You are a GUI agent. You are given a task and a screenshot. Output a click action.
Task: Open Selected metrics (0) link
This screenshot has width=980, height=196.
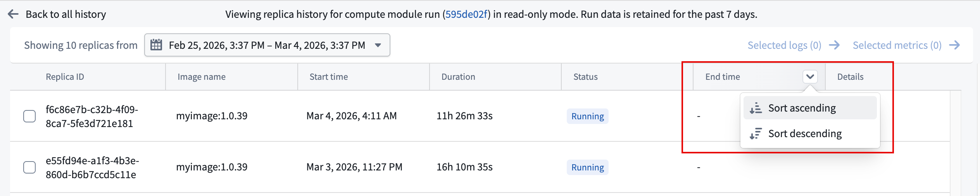(897, 45)
